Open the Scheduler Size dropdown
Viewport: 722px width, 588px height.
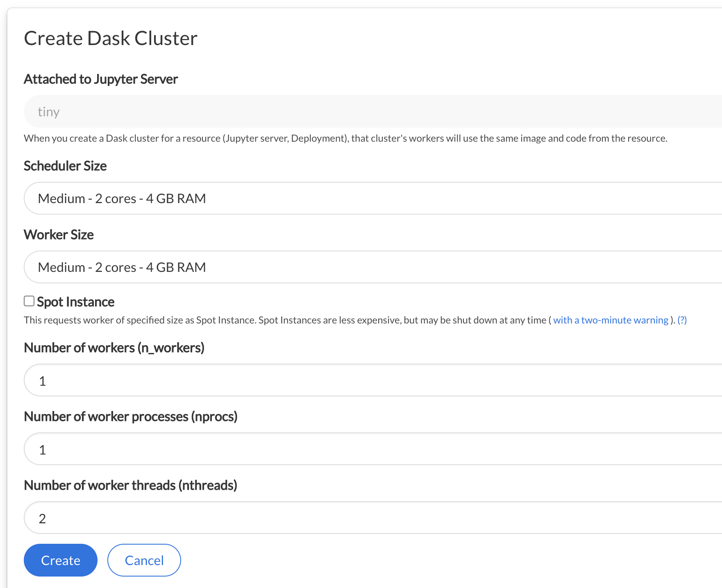(x=373, y=198)
